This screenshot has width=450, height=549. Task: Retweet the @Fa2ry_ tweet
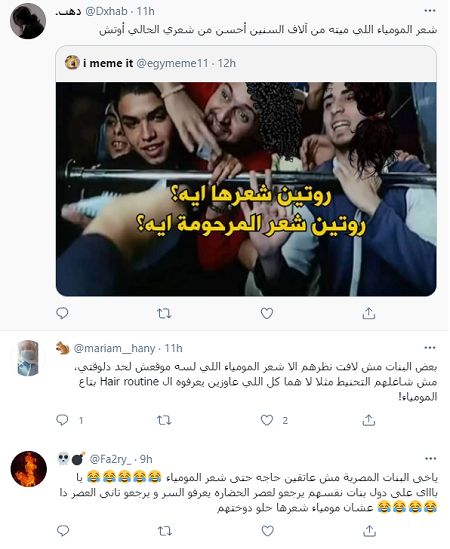(x=164, y=531)
